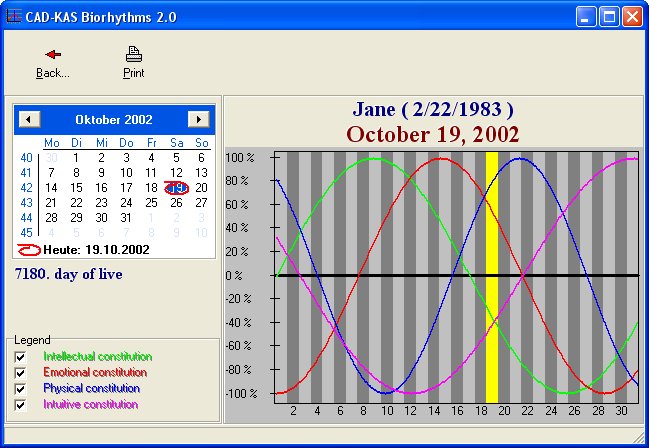This screenshot has width=649, height=448.
Task: Select October 19 in the calendar
Action: pyautogui.click(x=176, y=187)
